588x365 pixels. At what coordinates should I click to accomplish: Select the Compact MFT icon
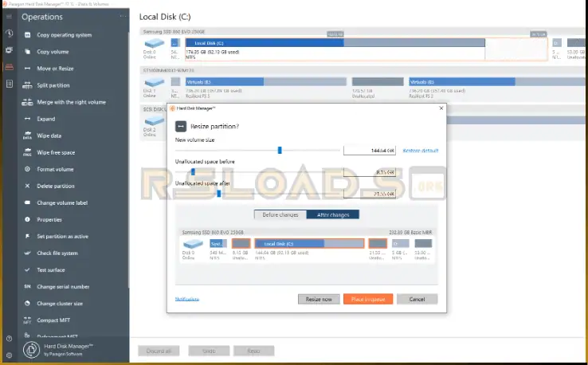(29, 320)
